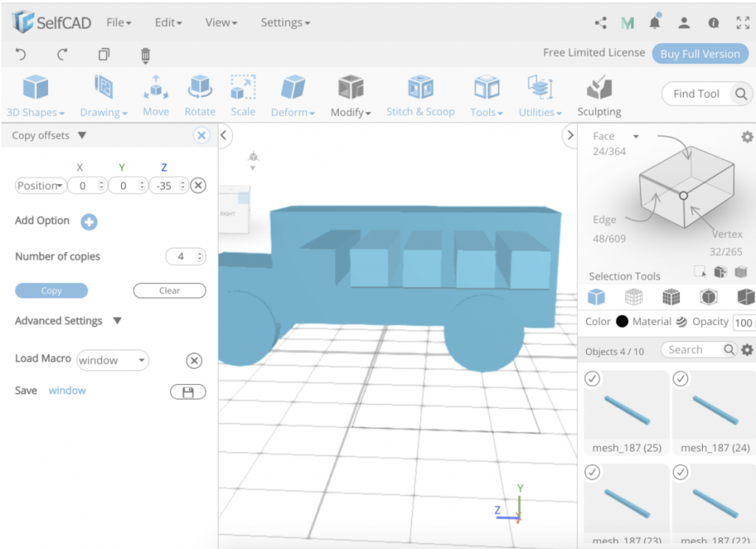756x549 pixels.
Task: Uncheck mesh_187 (24) in the Objects list
Action: click(x=680, y=378)
